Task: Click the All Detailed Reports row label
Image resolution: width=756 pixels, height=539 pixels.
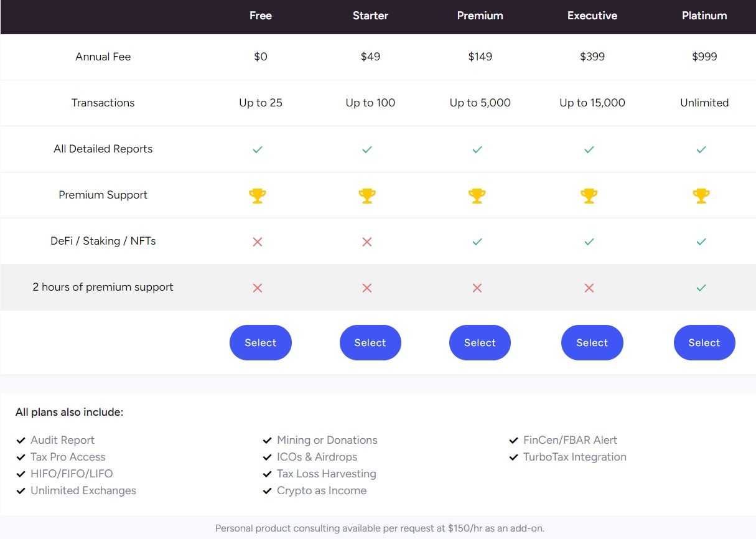Action: click(x=103, y=149)
